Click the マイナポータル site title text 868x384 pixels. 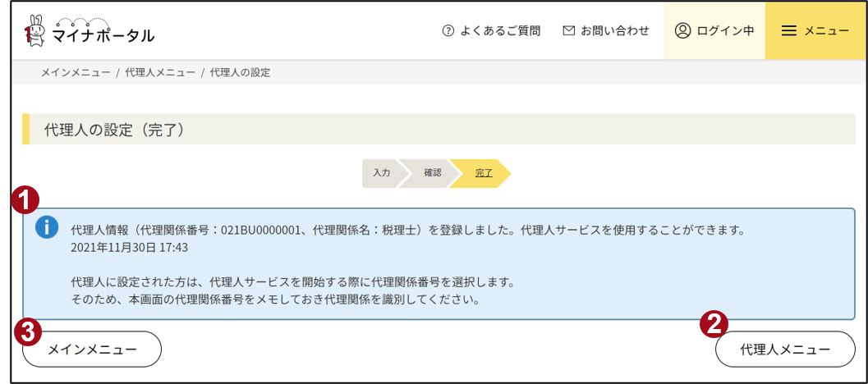tap(103, 35)
